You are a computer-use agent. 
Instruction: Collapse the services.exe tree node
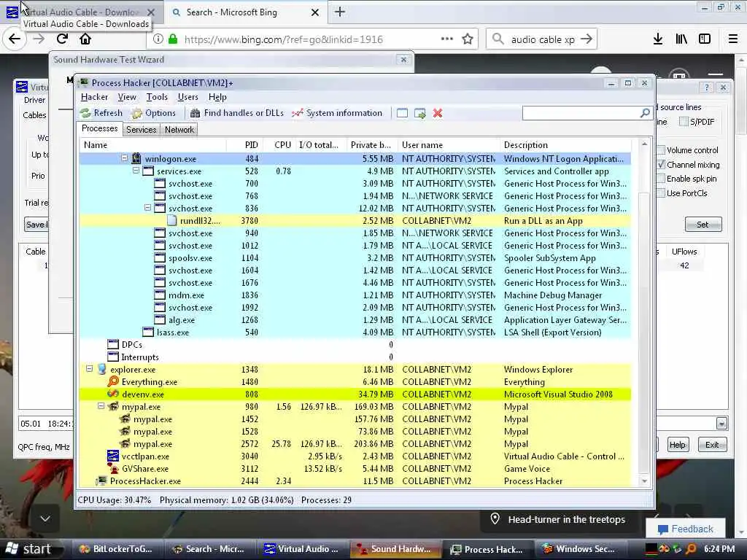click(x=136, y=170)
